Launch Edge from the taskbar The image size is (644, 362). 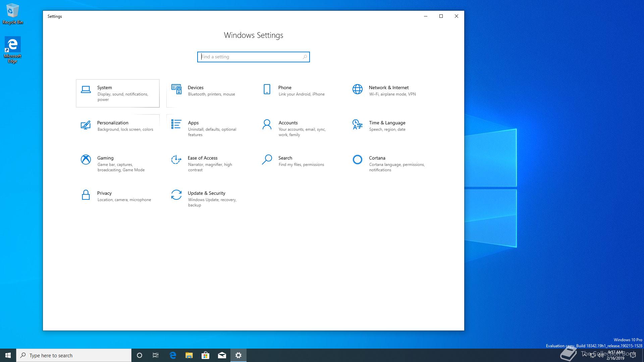pos(173,355)
